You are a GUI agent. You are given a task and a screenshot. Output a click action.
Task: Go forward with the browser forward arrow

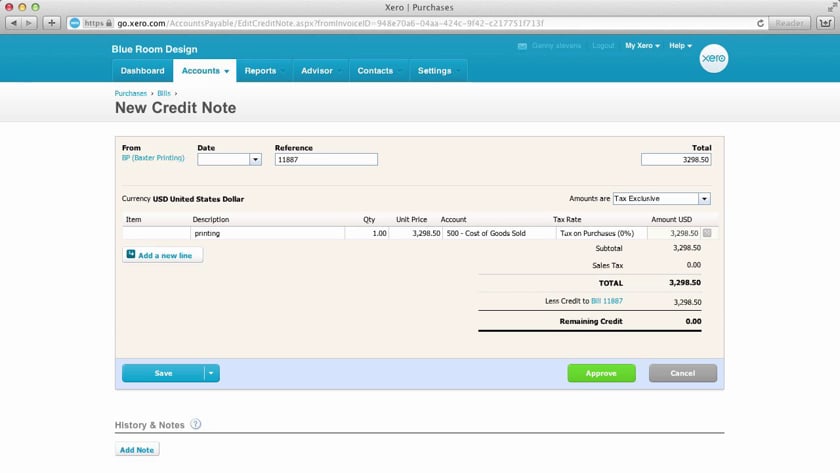tap(29, 23)
